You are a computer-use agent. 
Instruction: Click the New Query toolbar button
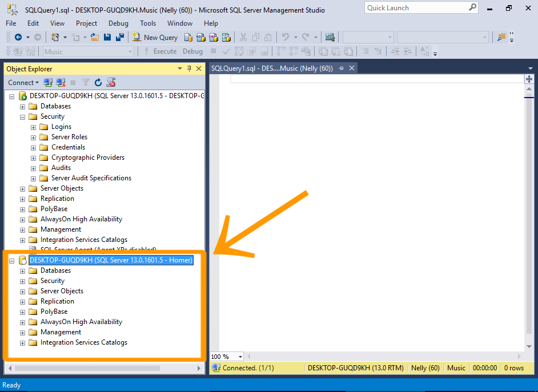pos(155,37)
